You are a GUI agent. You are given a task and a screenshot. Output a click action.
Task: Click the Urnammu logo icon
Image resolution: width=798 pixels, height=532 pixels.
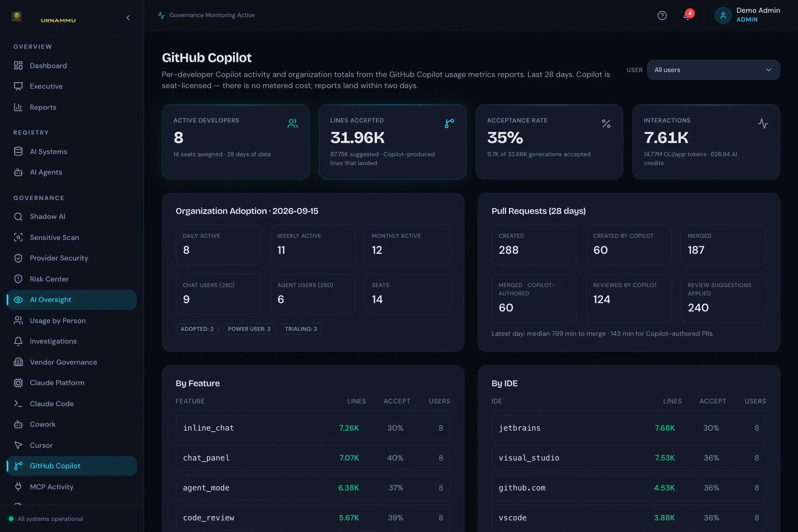pyautogui.click(x=17, y=17)
